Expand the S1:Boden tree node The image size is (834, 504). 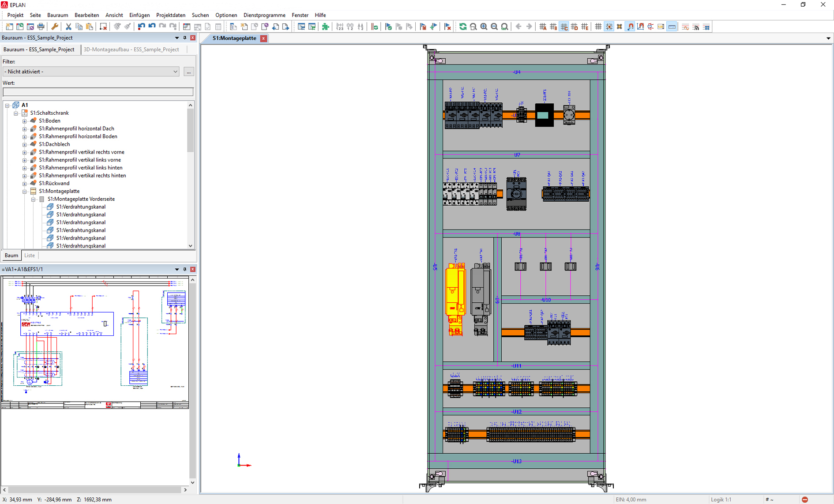point(25,121)
